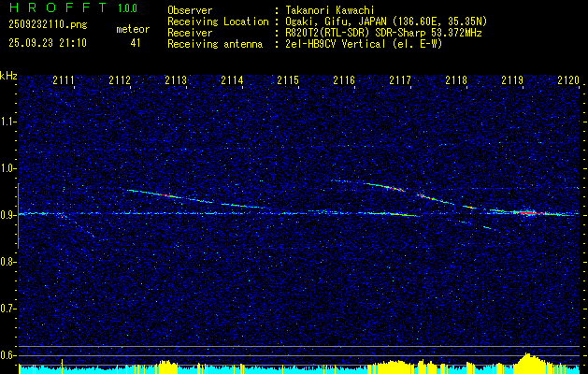Click the timestamp 25.09.23 21:10
The height and width of the screenshot is (374, 588).
[x=48, y=43]
